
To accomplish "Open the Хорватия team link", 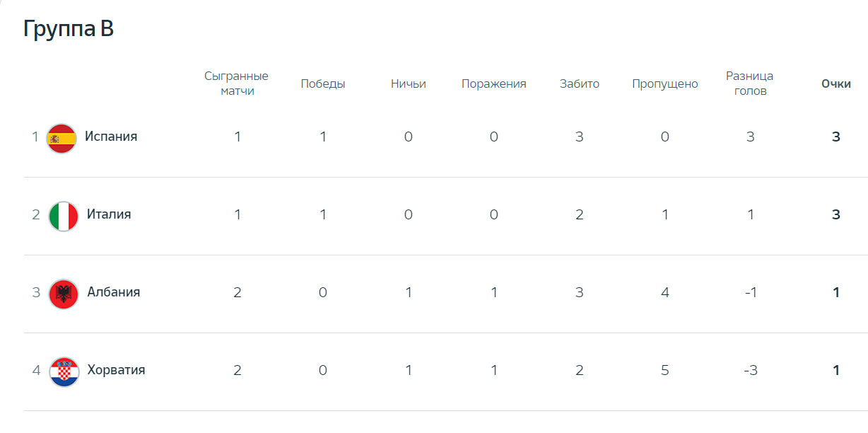I will [117, 370].
